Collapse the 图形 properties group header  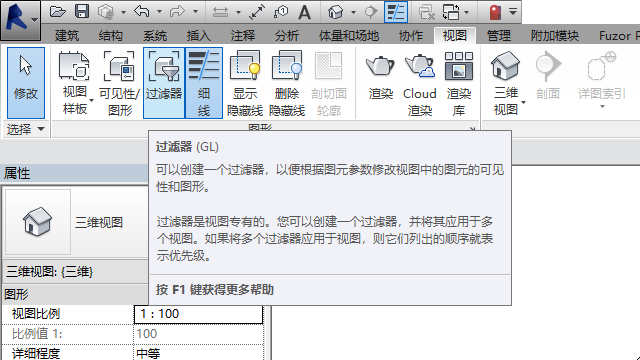[x=76, y=294]
